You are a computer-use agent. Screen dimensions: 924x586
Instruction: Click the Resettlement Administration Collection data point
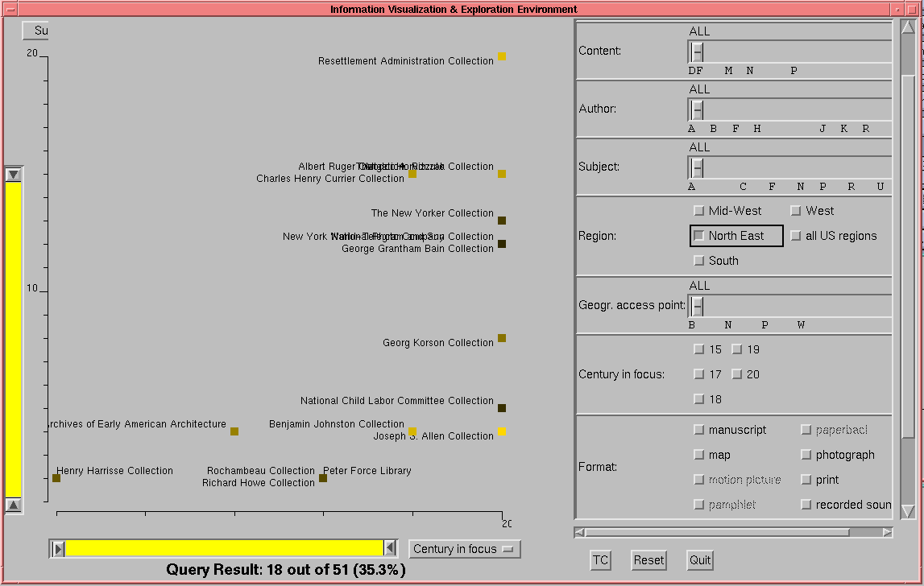tap(502, 56)
